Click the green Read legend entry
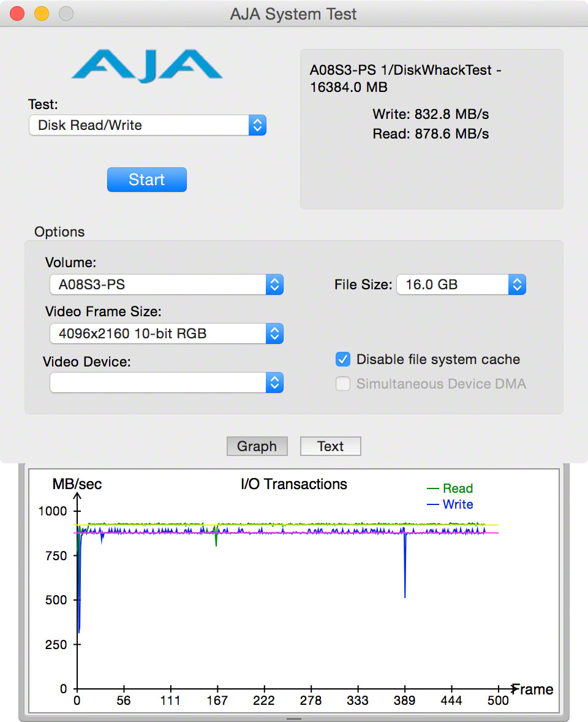Viewport: 588px width, 722px height. pos(450,488)
